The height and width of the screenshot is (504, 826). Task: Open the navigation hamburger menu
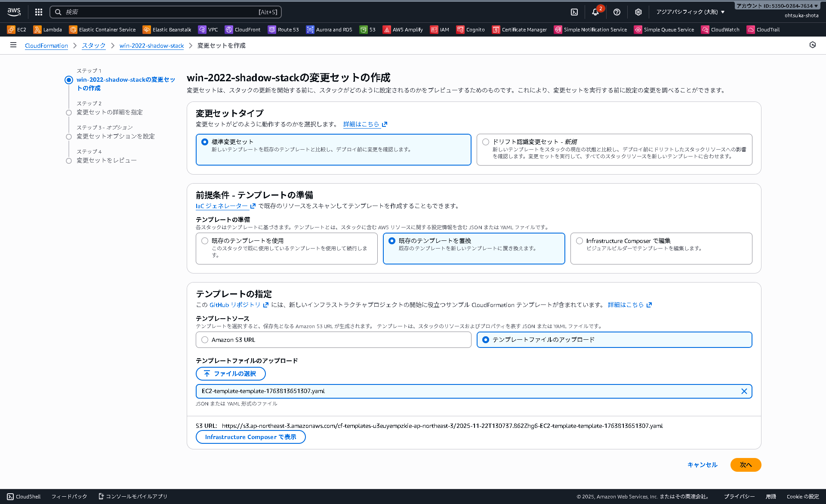tap(13, 45)
